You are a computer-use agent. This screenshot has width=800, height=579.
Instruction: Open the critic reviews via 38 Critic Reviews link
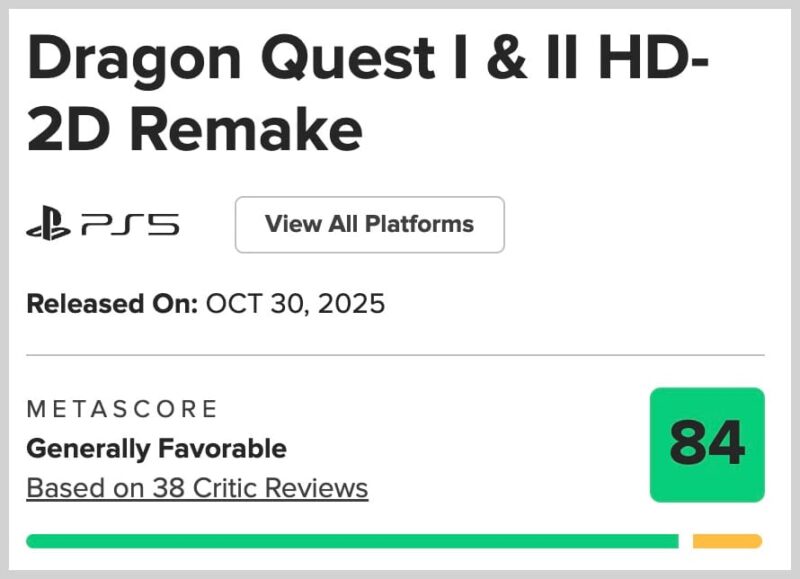[198, 487]
